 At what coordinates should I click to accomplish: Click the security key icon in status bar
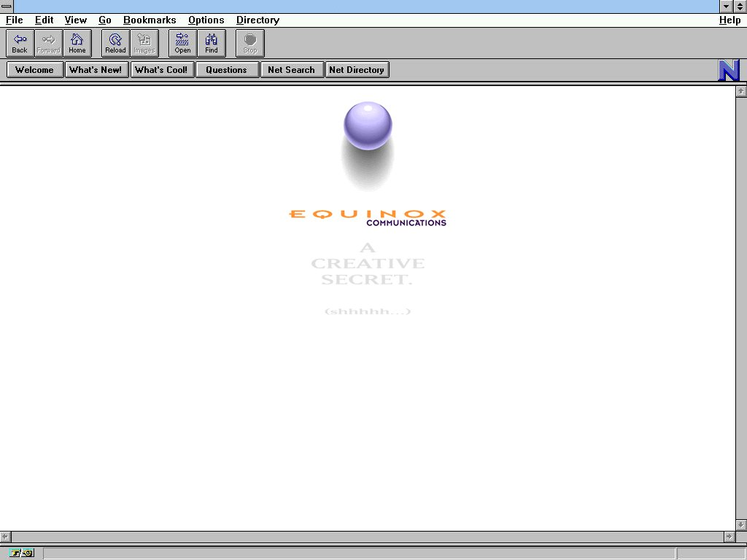click(22, 553)
